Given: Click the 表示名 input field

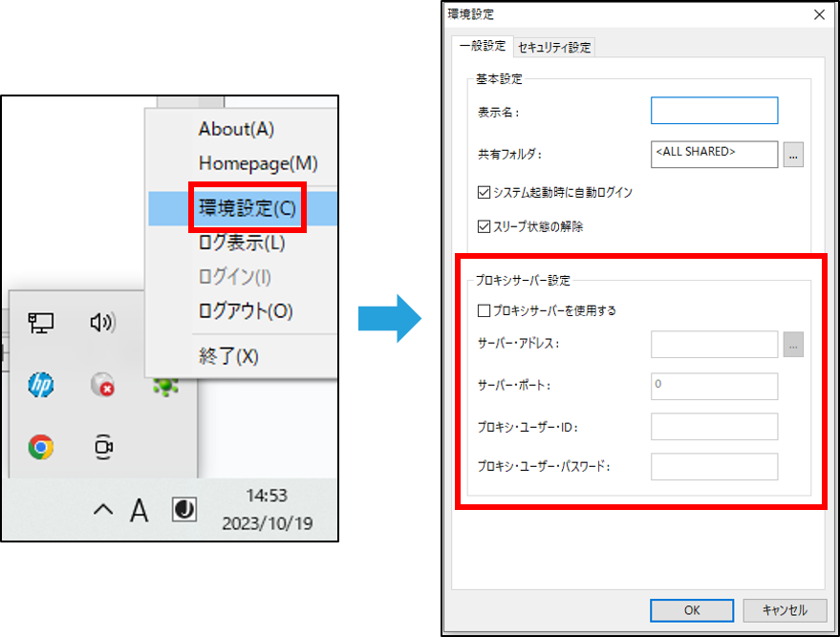Looking at the screenshot, I should click(714, 110).
